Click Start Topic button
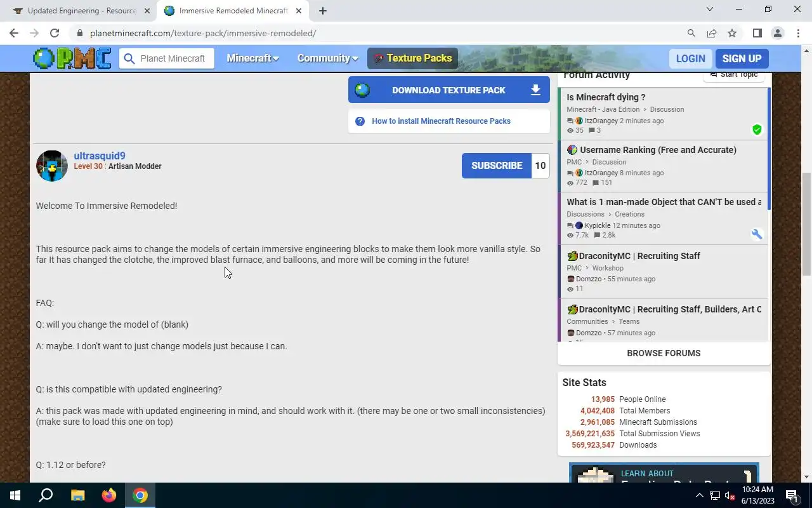Image resolution: width=812 pixels, height=508 pixels. [734, 75]
